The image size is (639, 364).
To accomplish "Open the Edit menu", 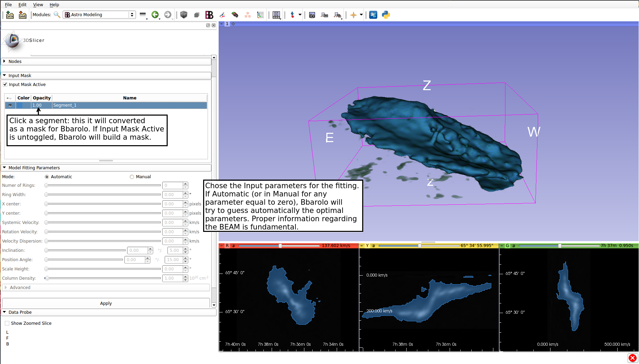I will click(x=22, y=4).
